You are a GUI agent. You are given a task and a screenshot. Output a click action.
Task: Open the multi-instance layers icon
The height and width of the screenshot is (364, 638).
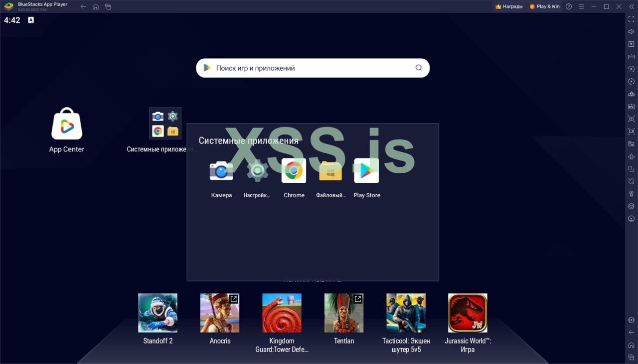pyautogui.click(x=631, y=206)
